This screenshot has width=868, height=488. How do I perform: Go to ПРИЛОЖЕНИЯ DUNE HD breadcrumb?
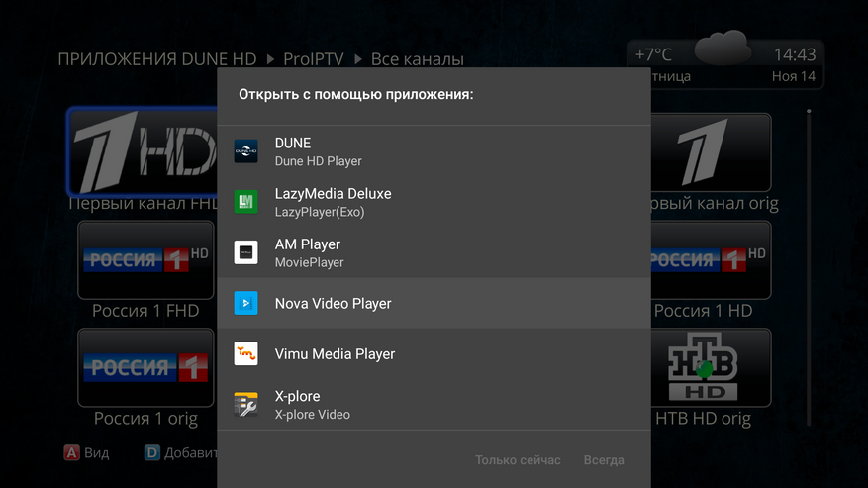point(157,59)
